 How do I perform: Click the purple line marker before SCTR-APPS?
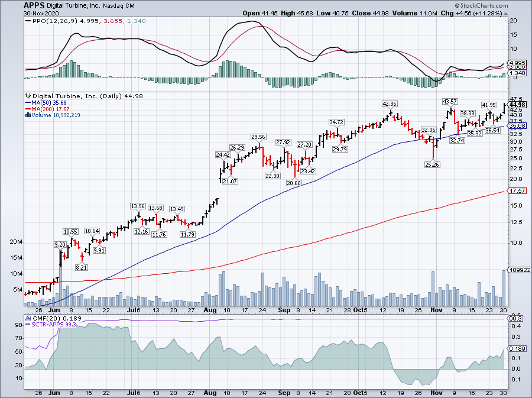(28, 324)
